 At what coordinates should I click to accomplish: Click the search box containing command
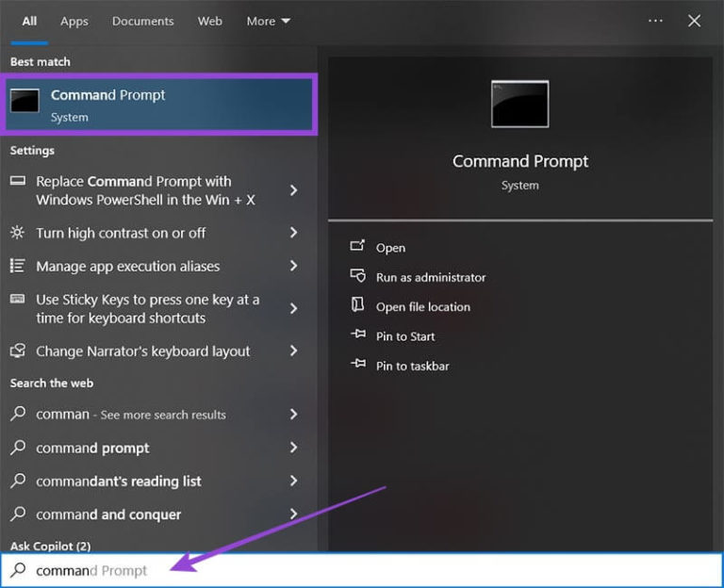pyautogui.click(x=362, y=570)
